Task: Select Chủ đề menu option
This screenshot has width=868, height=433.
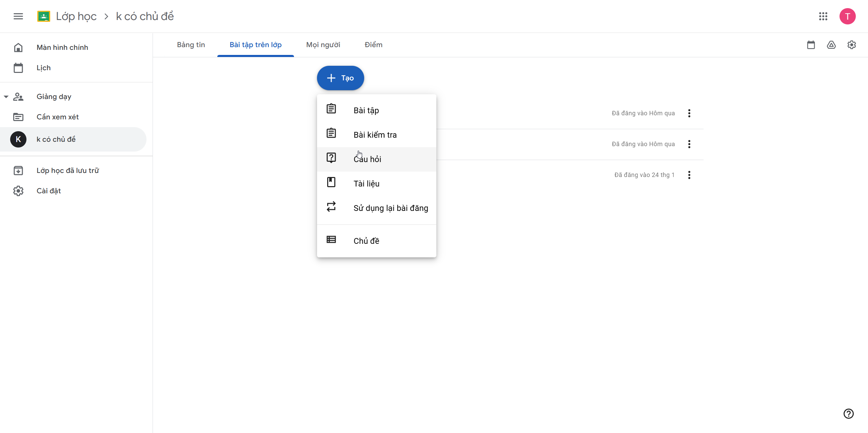Action: click(x=366, y=241)
